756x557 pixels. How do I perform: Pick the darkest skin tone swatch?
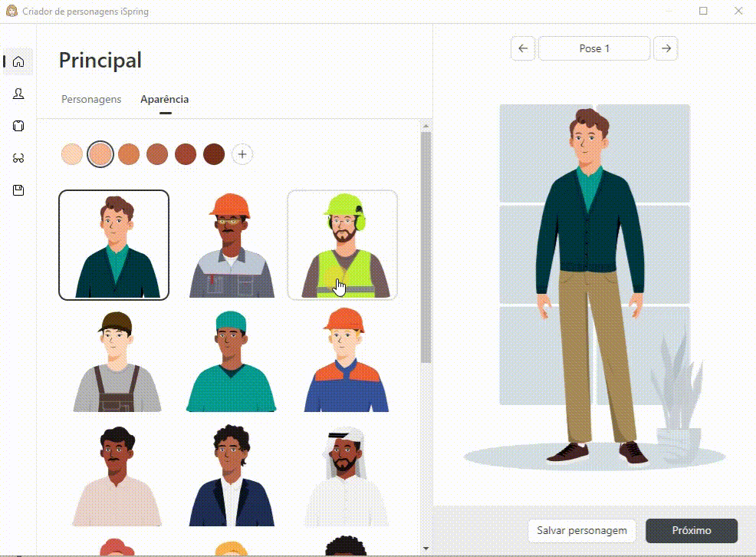click(214, 154)
